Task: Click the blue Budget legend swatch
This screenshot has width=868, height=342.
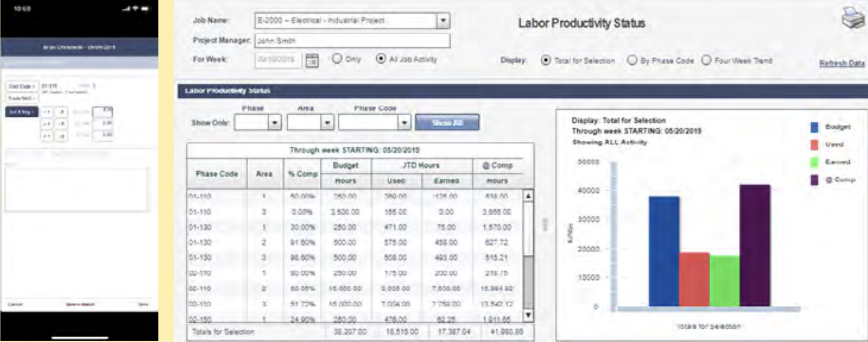Action: (815, 127)
